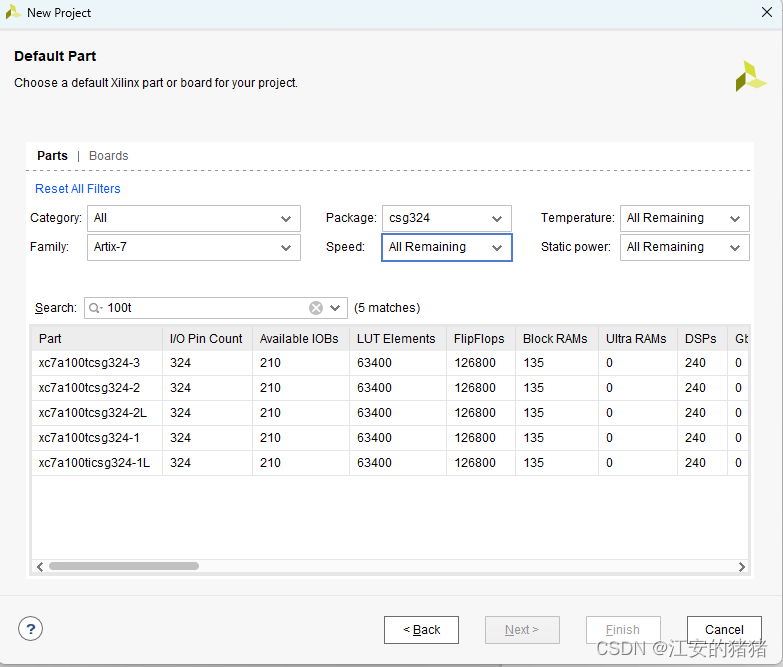
Task: Click the horizontal scrollbar thumb
Action: (124, 566)
